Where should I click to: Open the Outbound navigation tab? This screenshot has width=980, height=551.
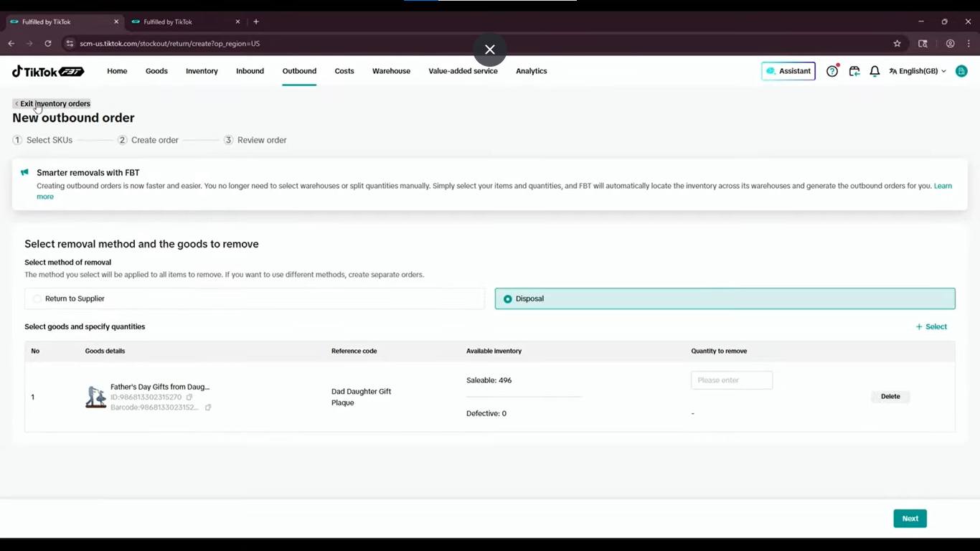[299, 71]
